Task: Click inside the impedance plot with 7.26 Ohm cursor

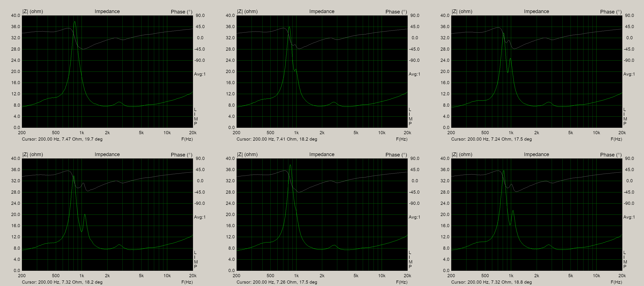Action: (322, 214)
